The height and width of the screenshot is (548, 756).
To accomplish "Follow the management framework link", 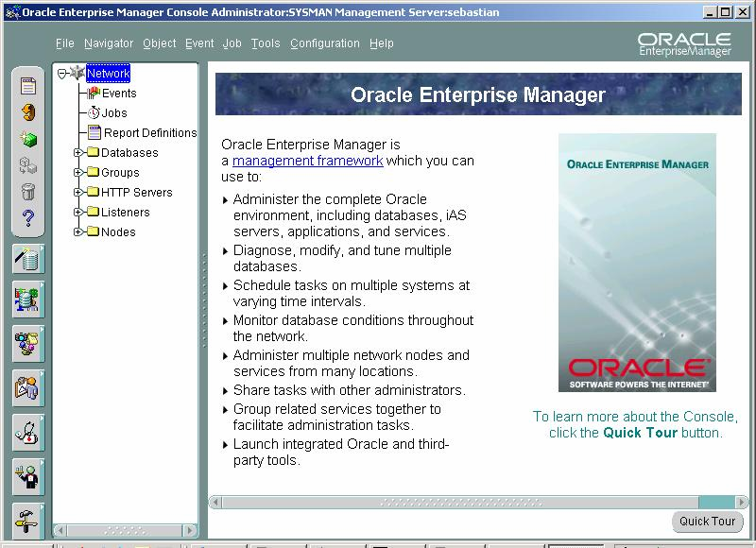I will tap(308, 161).
